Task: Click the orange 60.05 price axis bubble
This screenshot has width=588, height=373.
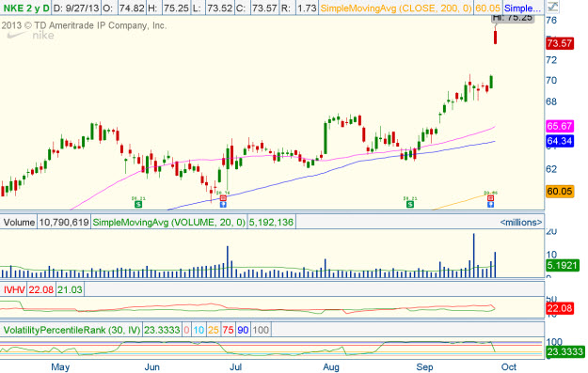Action: click(560, 192)
